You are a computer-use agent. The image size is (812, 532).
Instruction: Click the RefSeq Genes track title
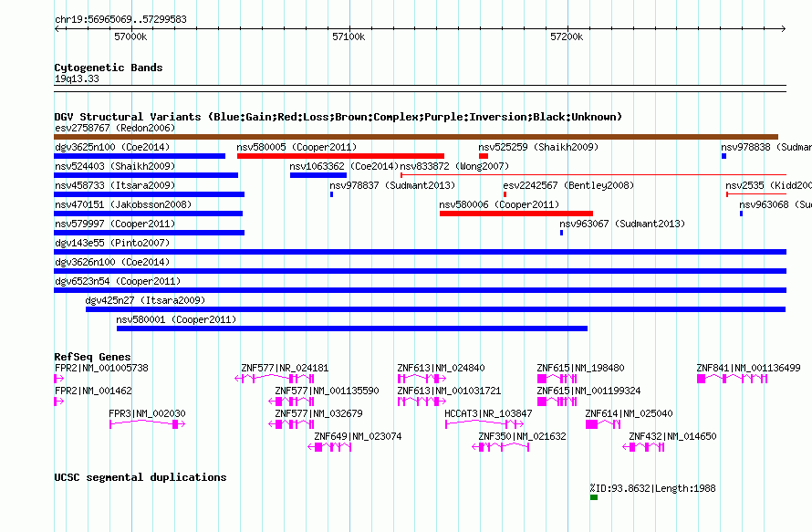pyautogui.click(x=92, y=357)
